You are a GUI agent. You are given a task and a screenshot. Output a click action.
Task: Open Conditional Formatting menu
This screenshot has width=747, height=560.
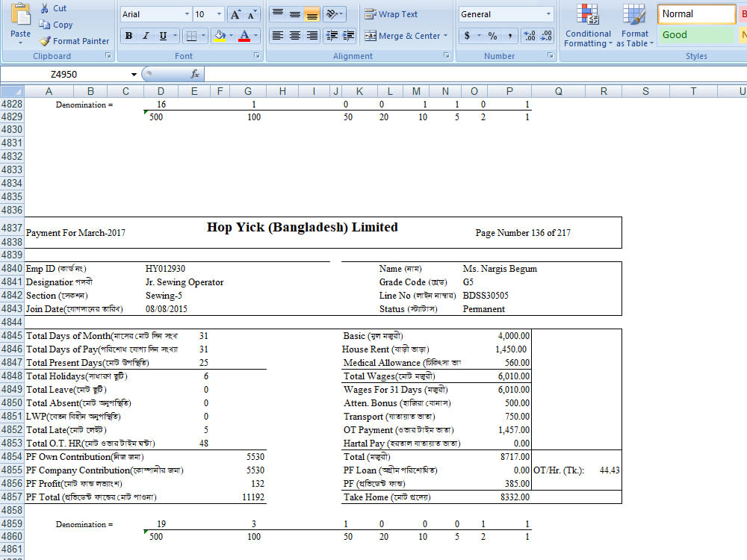(588, 25)
